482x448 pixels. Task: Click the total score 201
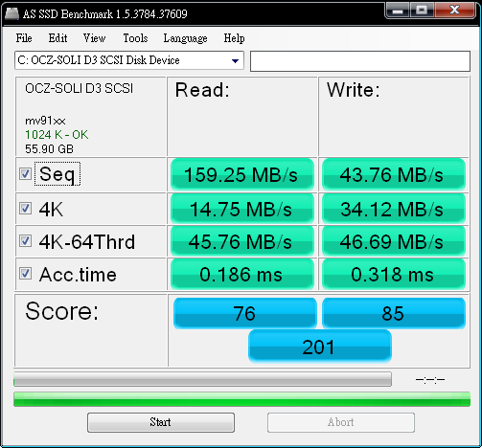click(319, 347)
